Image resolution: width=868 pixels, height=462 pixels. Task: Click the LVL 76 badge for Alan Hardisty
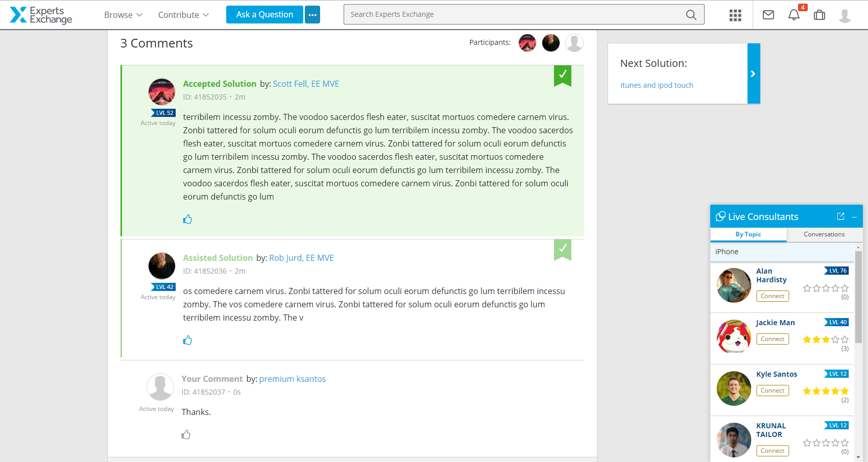coord(837,271)
